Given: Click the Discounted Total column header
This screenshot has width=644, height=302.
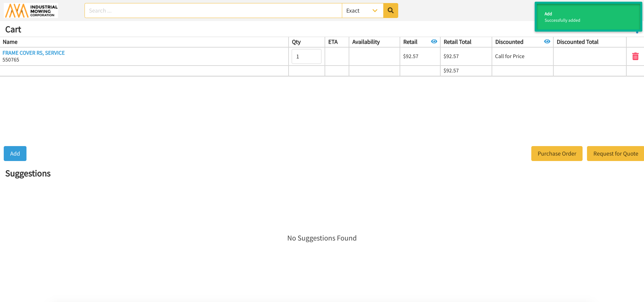Looking at the screenshot, I should pos(577,42).
